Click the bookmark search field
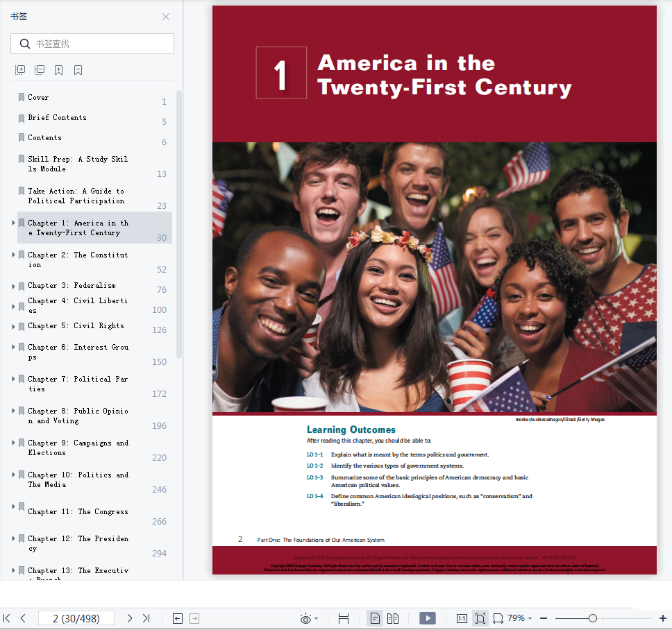Screen dimensions: 672x630 [92, 44]
